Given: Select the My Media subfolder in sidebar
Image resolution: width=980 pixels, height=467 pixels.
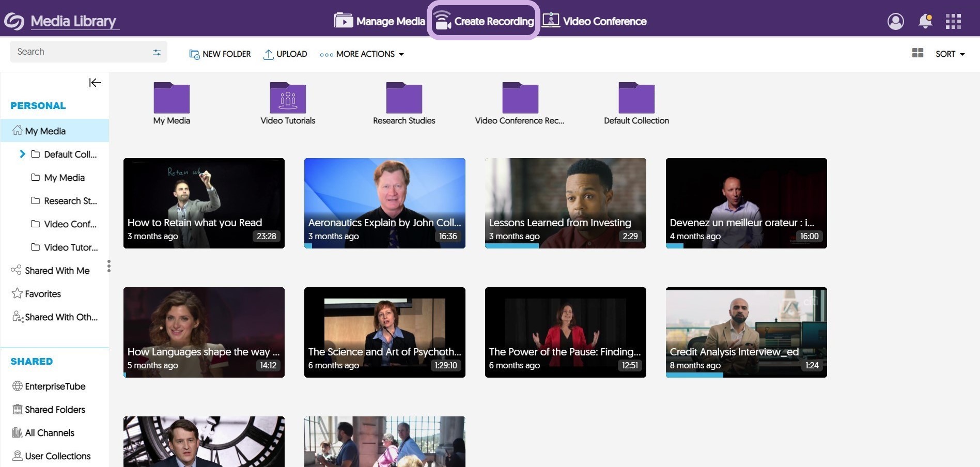Looking at the screenshot, I should pos(58,177).
